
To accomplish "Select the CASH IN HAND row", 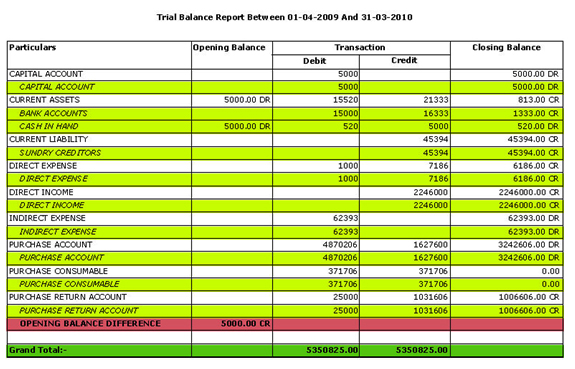I will (x=285, y=127).
